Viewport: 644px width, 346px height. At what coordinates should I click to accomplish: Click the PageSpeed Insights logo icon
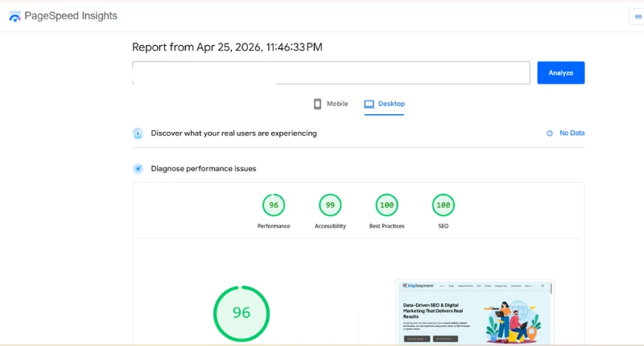[x=14, y=16]
